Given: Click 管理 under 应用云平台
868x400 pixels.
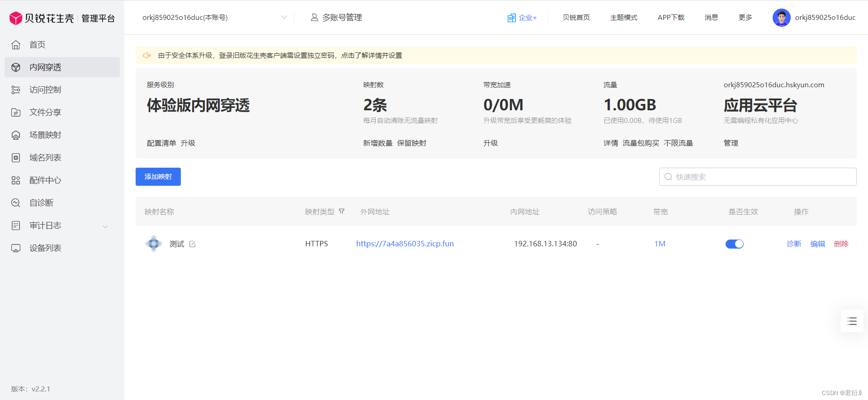Looking at the screenshot, I should (x=731, y=143).
